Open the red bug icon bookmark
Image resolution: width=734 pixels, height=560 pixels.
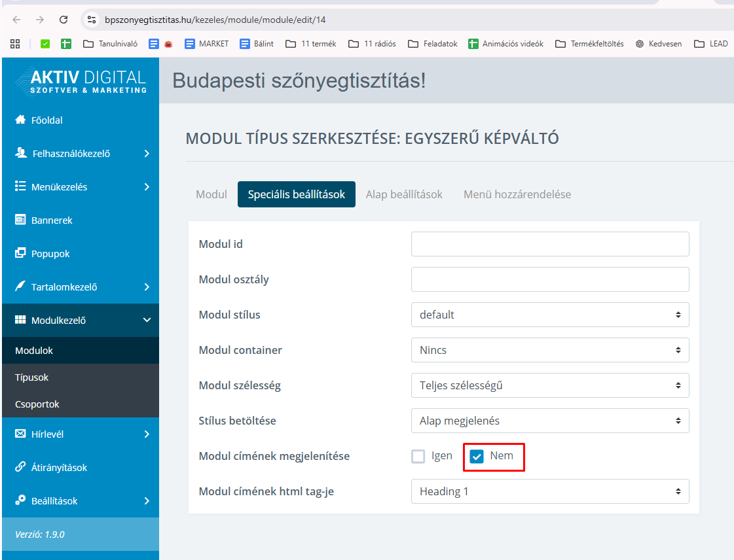coord(168,44)
